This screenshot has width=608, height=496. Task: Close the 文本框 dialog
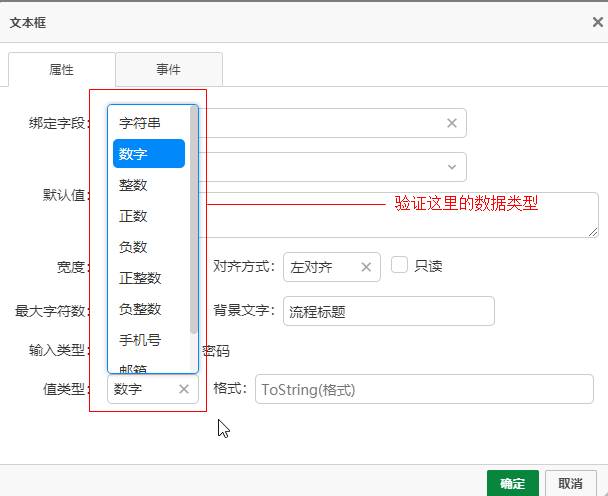pyautogui.click(x=598, y=22)
